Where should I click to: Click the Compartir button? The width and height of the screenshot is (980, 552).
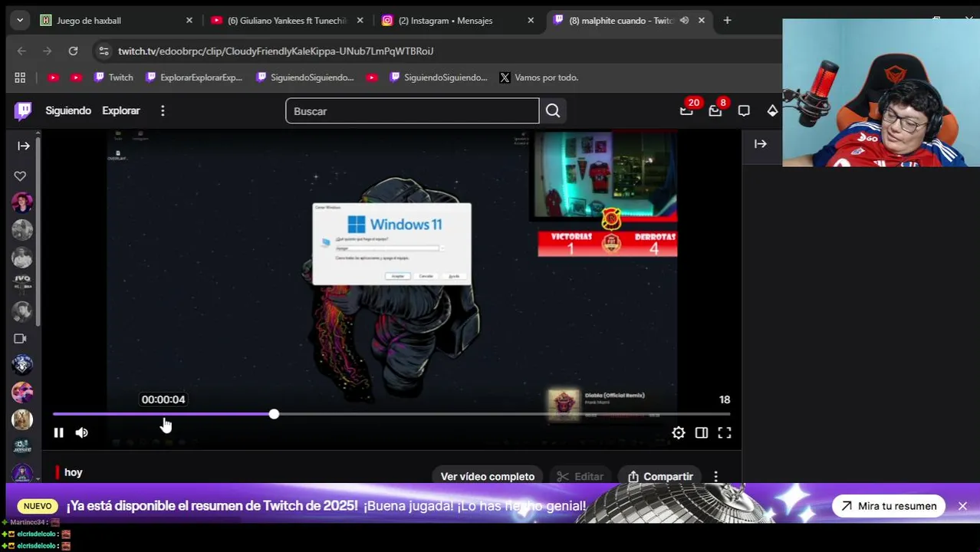660,477
